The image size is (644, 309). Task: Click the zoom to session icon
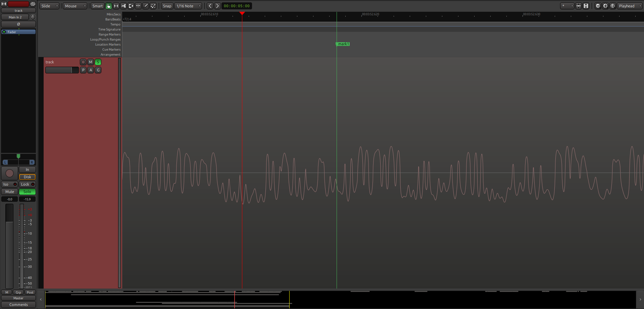coord(612,6)
